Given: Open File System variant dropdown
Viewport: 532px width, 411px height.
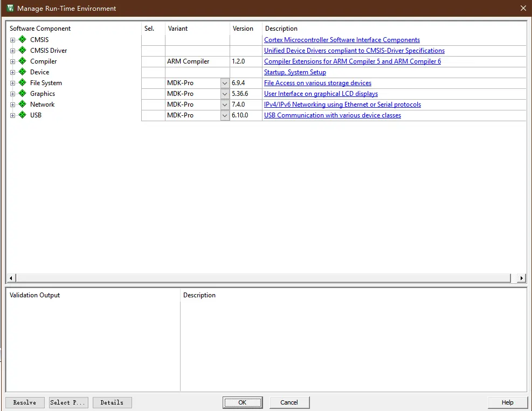Looking at the screenshot, I should pos(225,83).
